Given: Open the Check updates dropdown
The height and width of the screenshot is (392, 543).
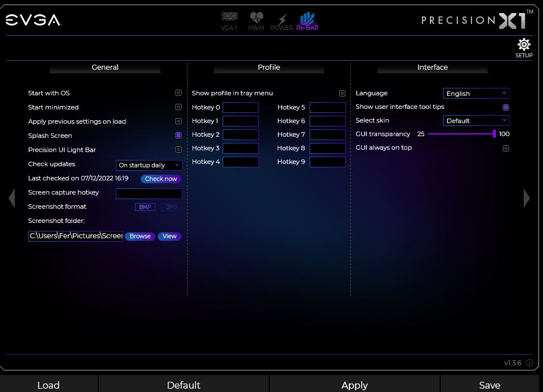Looking at the screenshot, I should [x=149, y=165].
